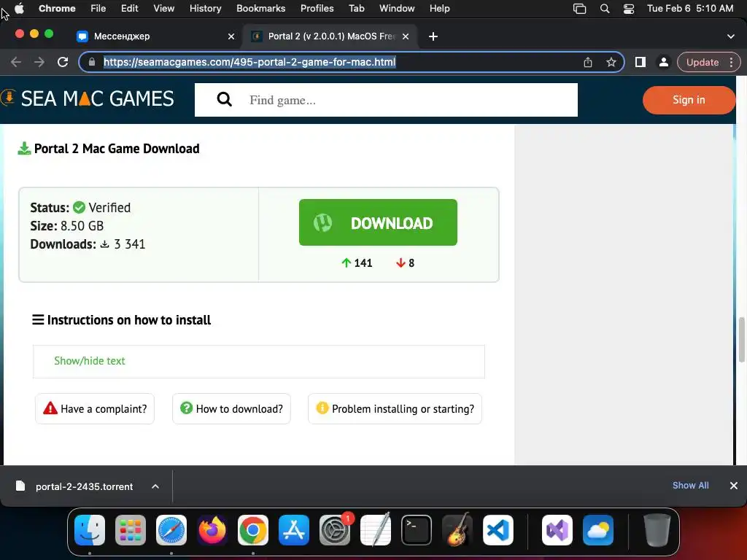747x560 pixels.
Task: Open Visual Studio from the dock
Action: coord(557,530)
